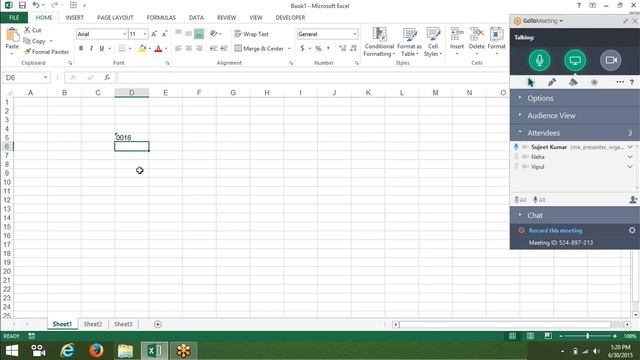Screen dimensions: 640x360
Task: Decrease font size with the smaller A icon
Action: (164, 34)
